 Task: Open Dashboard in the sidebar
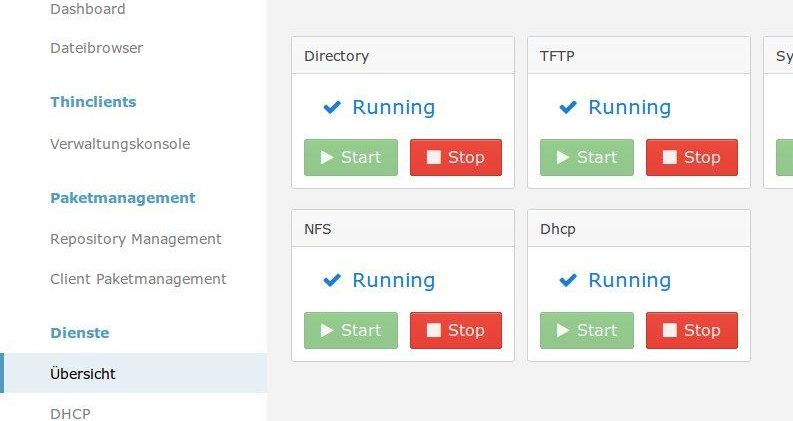click(x=87, y=9)
